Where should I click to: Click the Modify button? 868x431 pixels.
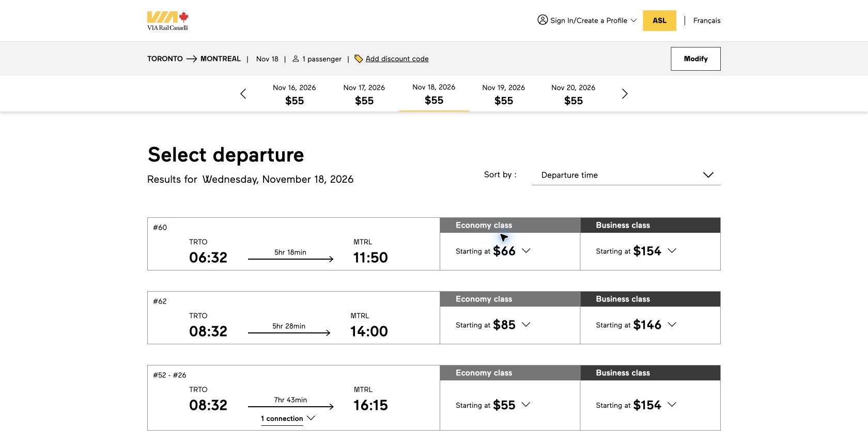tap(695, 59)
